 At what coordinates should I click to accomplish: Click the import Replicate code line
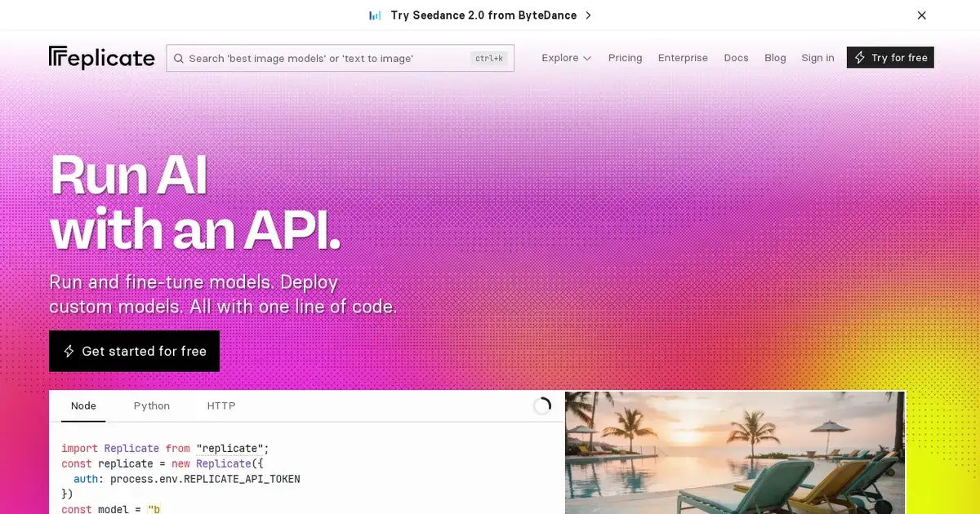point(165,448)
